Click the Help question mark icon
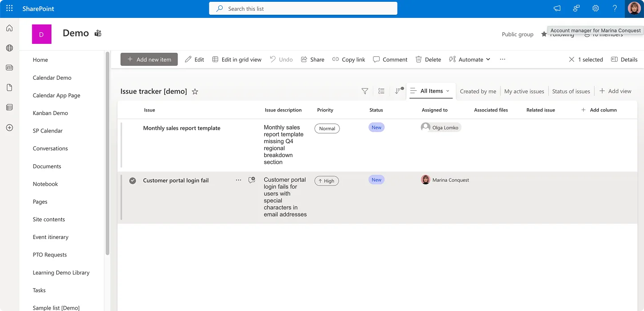The image size is (644, 311). click(614, 8)
